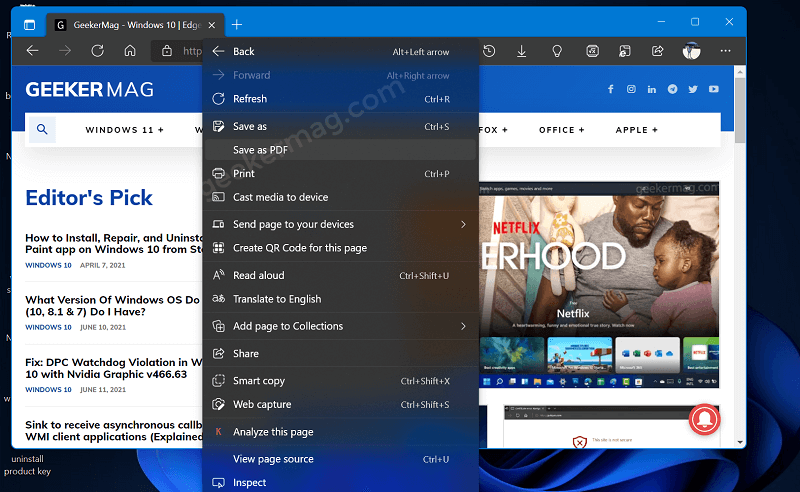The height and width of the screenshot is (492, 800).
Task: Click the Forward arrow in browser toolbar
Action: [65, 51]
